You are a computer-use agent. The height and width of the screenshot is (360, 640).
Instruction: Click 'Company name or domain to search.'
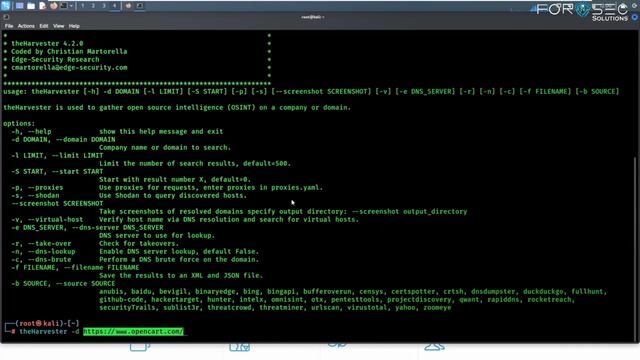click(165, 147)
